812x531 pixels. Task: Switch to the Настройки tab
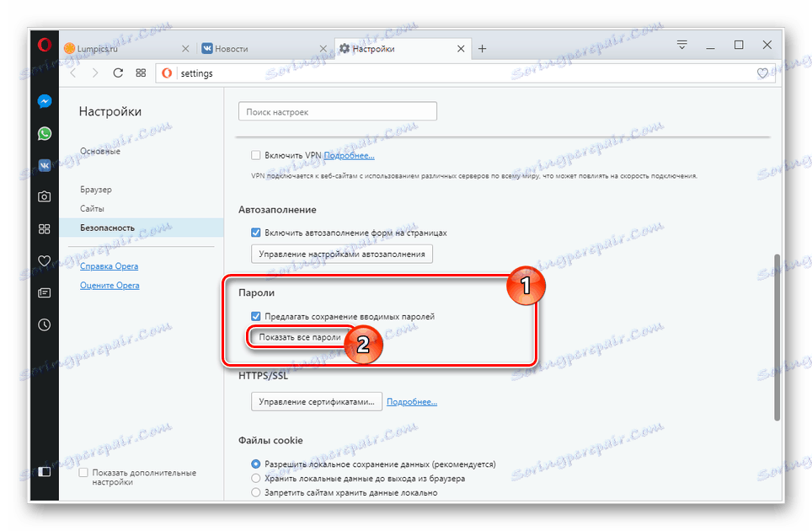click(403, 49)
